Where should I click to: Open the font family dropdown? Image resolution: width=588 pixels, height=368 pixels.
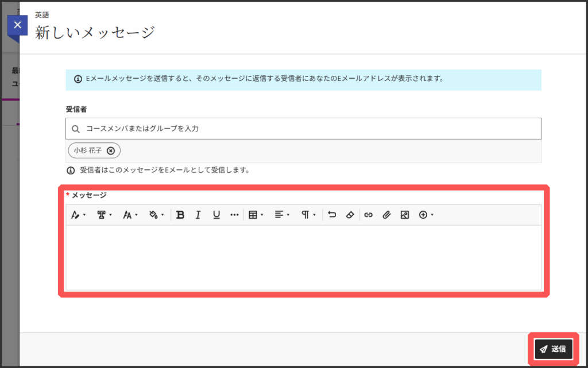tap(104, 215)
